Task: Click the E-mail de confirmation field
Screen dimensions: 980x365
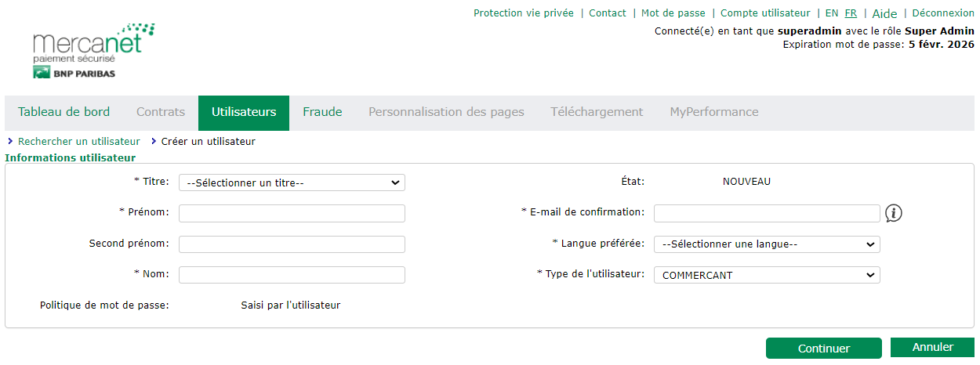Action: [x=767, y=213]
